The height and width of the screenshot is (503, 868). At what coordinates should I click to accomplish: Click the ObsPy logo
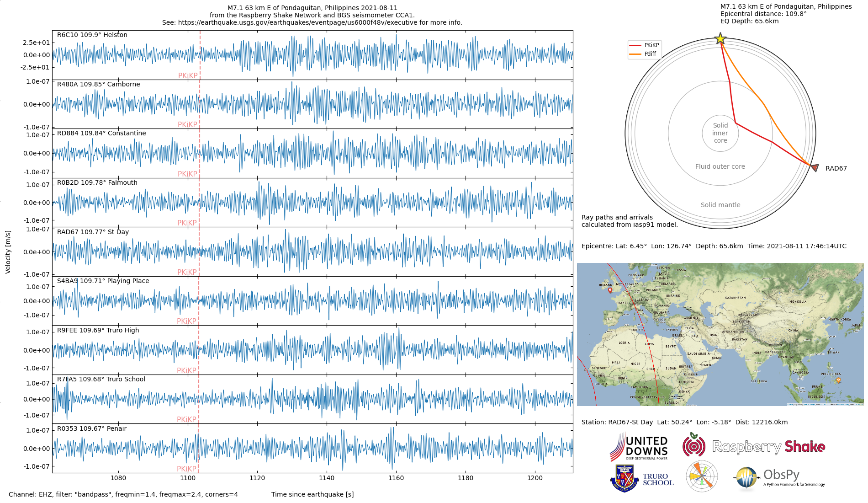point(779,478)
